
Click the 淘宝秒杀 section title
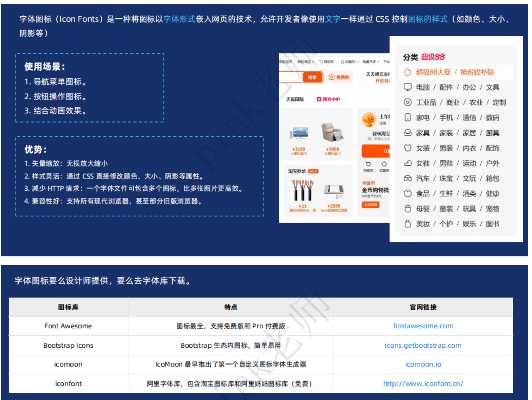[x=297, y=171]
